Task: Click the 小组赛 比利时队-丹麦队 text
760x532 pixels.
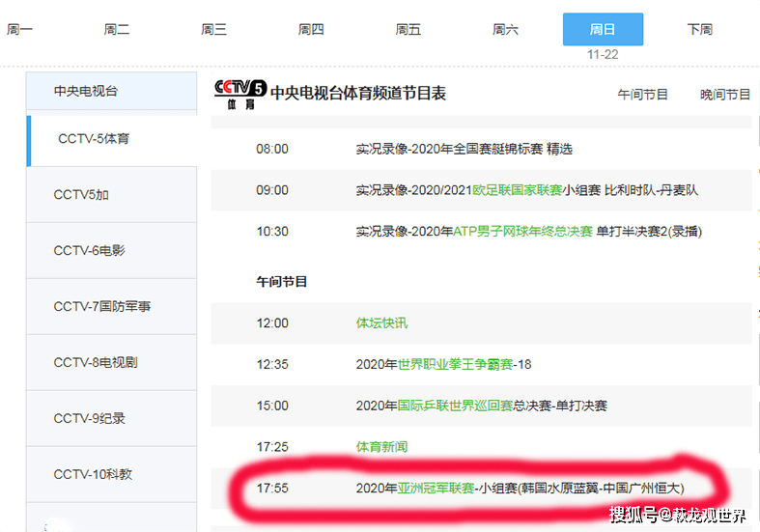Action: (x=631, y=190)
